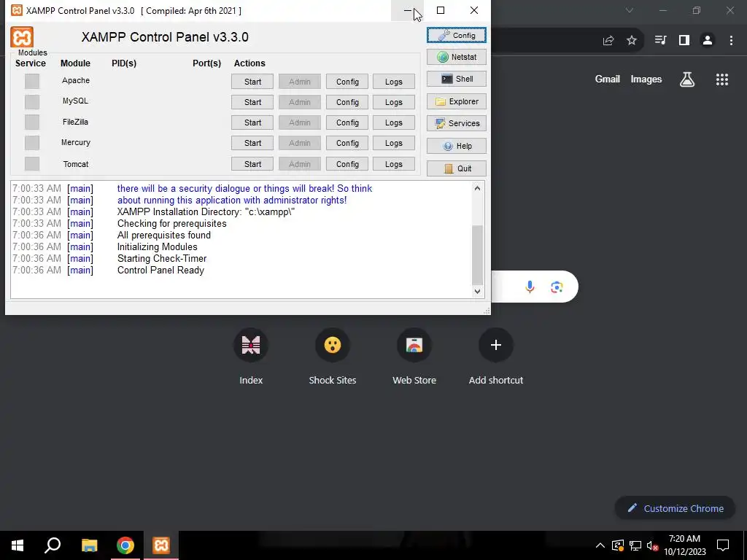Click voice search microphone in Chrome
This screenshot has height=560, width=747.
point(530,287)
